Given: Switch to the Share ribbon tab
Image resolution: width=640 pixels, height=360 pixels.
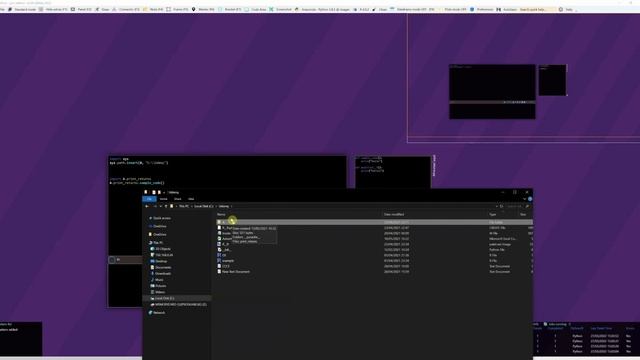Looking at the screenshot, I should [178, 199].
